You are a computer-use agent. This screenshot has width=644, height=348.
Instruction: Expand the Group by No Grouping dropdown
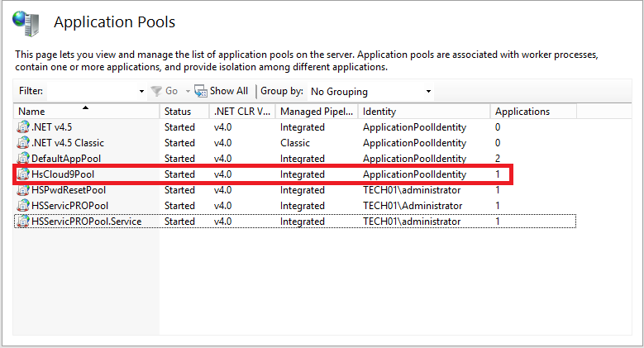click(428, 91)
